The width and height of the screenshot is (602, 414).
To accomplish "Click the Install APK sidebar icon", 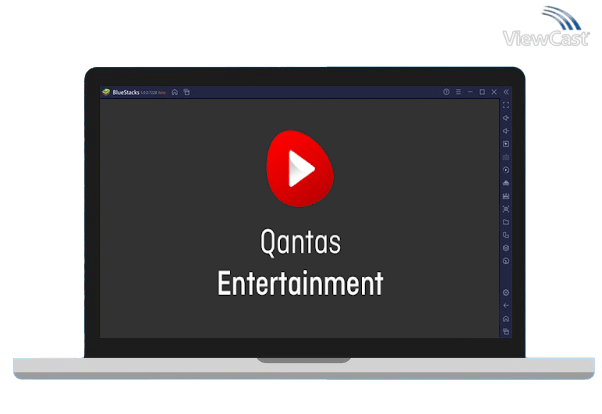I will pyautogui.click(x=506, y=196).
